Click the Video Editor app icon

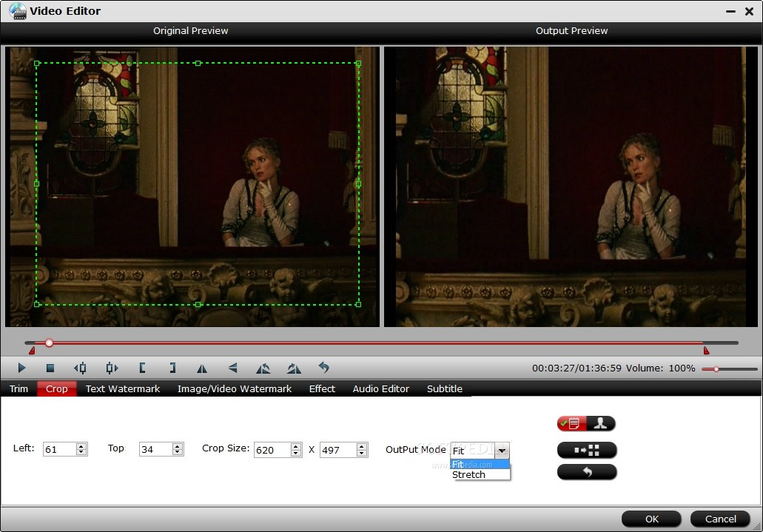pos(18,10)
